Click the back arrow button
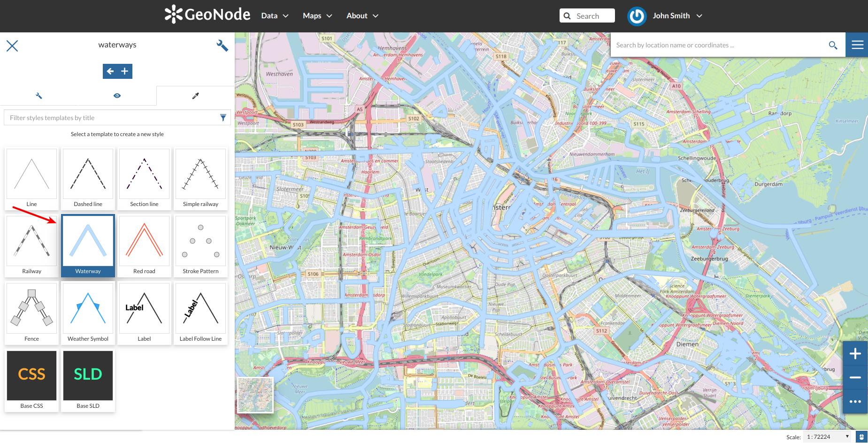 110,71
